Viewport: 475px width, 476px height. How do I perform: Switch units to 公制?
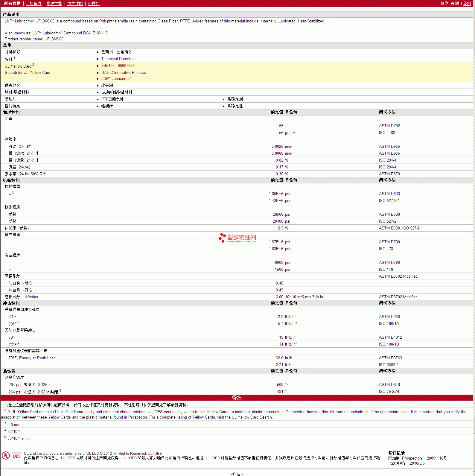[467, 4]
